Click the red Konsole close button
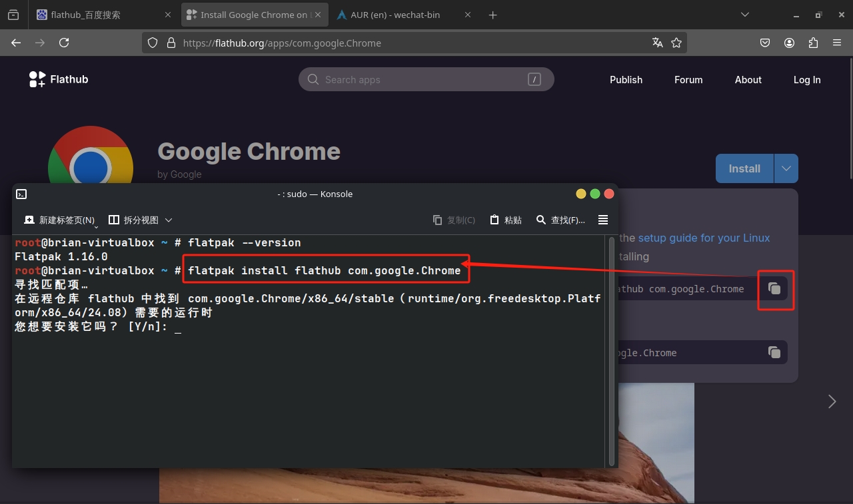Image resolution: width=853 pixels, height=504 pixels. pos(609,194)
